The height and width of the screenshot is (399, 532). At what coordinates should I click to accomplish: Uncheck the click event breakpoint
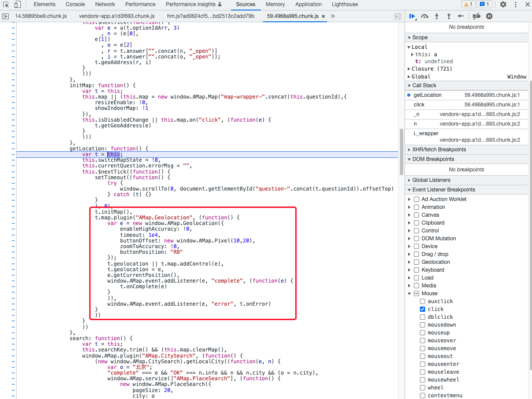coord(423,309)
